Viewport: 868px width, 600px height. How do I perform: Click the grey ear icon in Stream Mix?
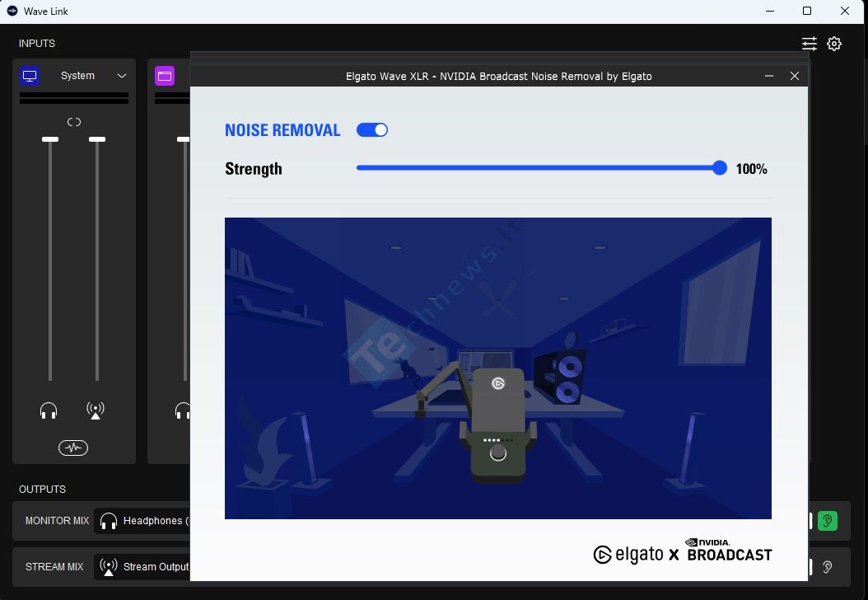(x=828, y=567)
